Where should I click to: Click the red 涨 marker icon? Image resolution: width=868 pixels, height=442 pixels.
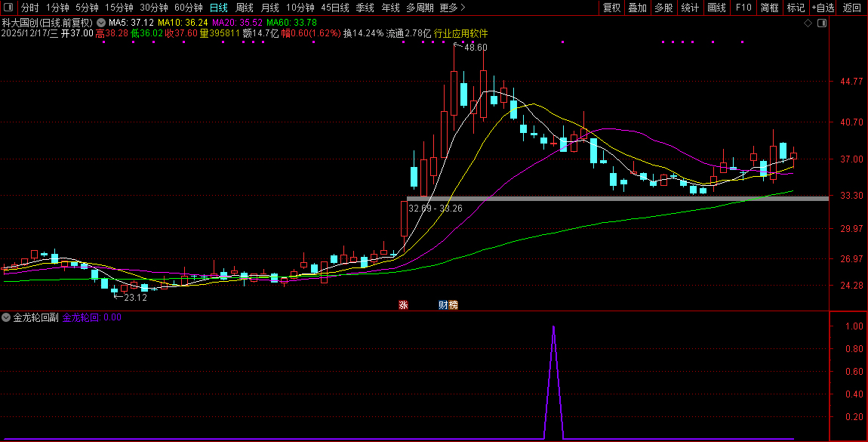[403, 305]
